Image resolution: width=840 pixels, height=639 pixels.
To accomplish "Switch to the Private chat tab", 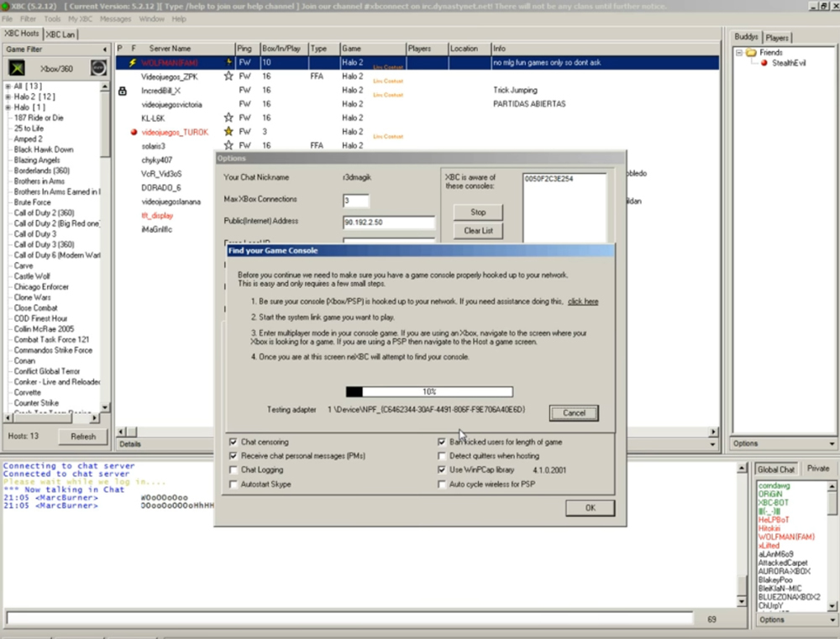I will pyautogui.click(x=818, y=469).
